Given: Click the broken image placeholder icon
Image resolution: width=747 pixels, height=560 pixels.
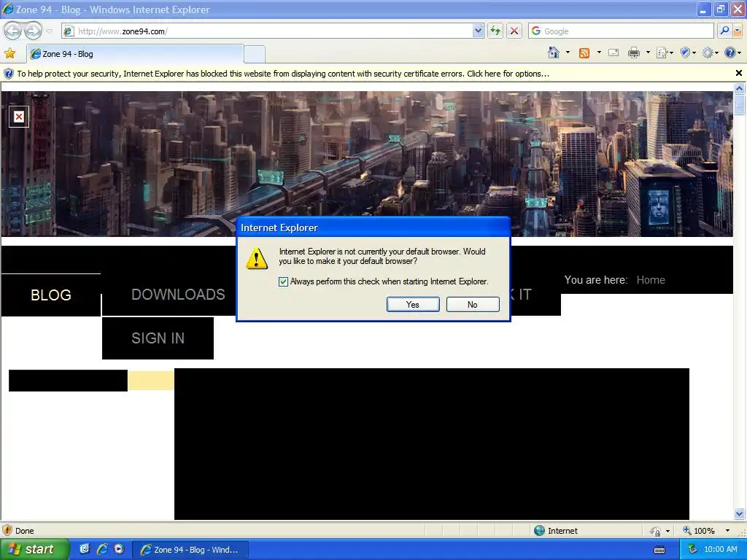Looking at the screenshot, I should (18, 117).
